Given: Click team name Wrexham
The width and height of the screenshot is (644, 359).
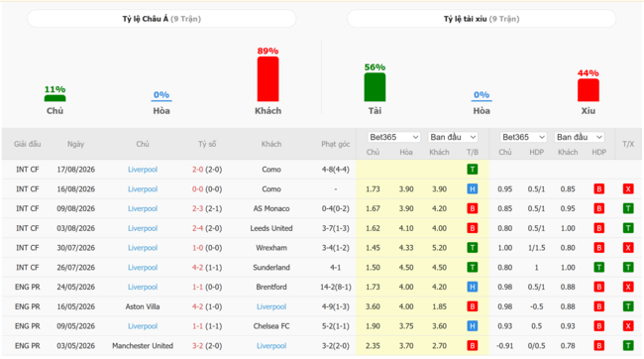Looking at the screenshot, I should (271, 248).
